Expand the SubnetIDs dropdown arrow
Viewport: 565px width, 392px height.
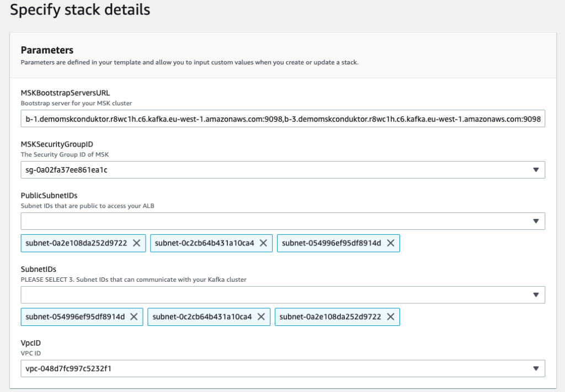[535, 295]
